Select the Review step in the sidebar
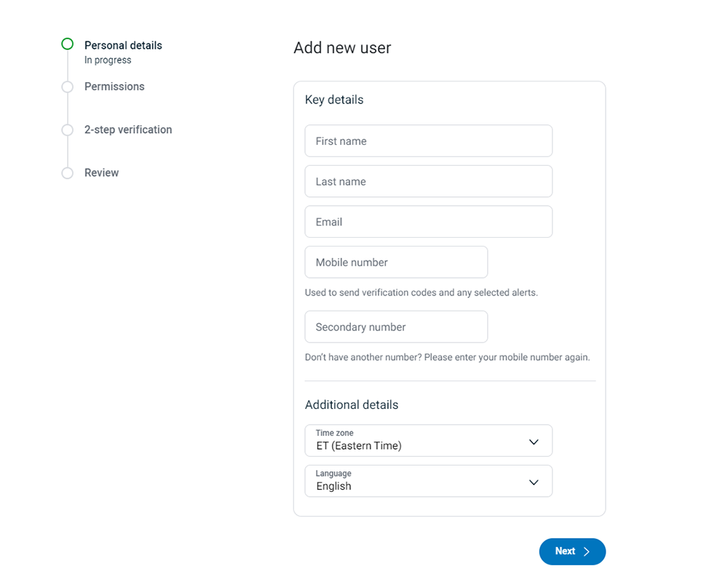728x582 pixels. pyautogui.click(x=101, y=172)
